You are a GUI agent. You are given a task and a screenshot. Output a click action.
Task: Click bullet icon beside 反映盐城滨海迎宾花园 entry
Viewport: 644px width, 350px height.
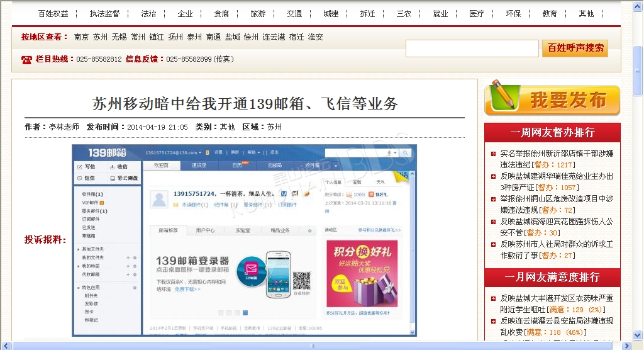click(493, 222)
